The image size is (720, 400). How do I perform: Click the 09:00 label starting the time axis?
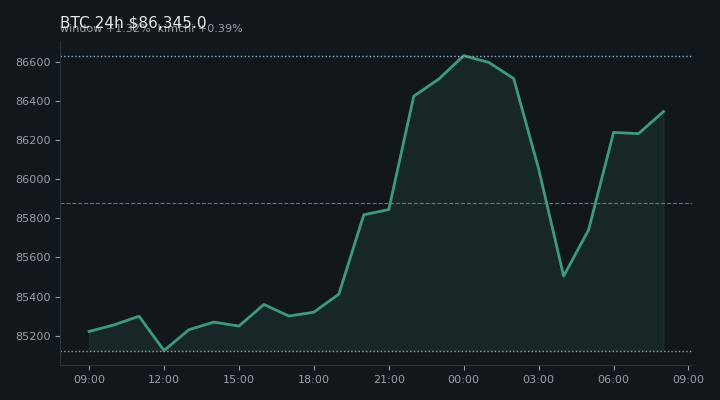coord(90,379)
